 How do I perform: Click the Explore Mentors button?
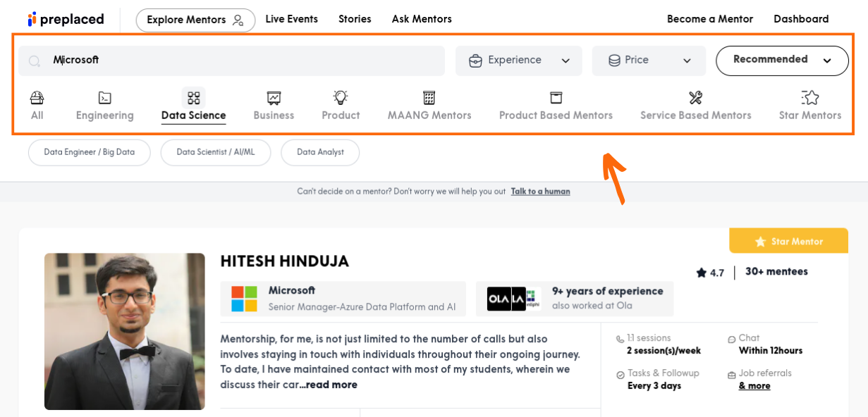pyautogui.click(x=195, y=20)
